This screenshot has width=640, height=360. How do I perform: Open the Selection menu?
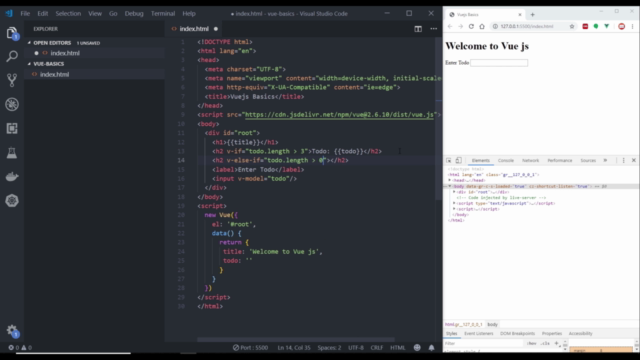click(x=68, y=13)
